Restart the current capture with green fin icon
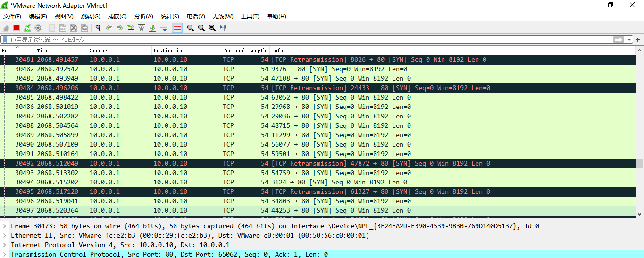644x258 pixels. tap(27, 28)
